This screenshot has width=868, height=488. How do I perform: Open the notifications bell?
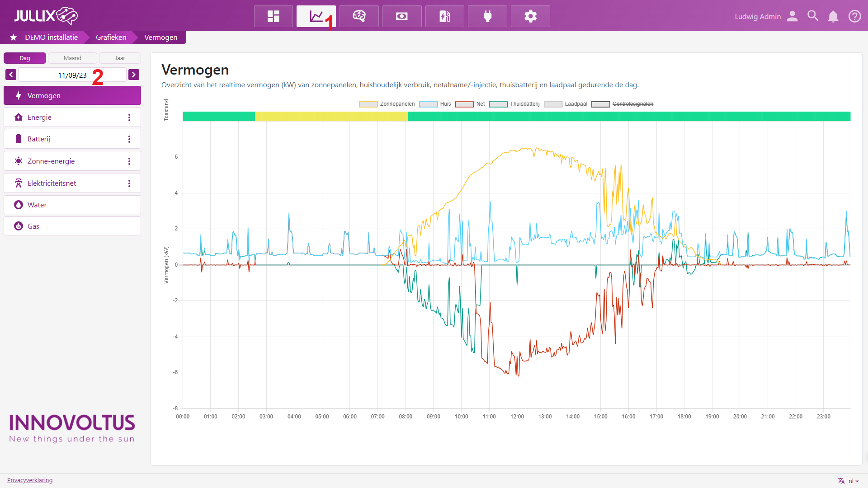tap(833, 17)
